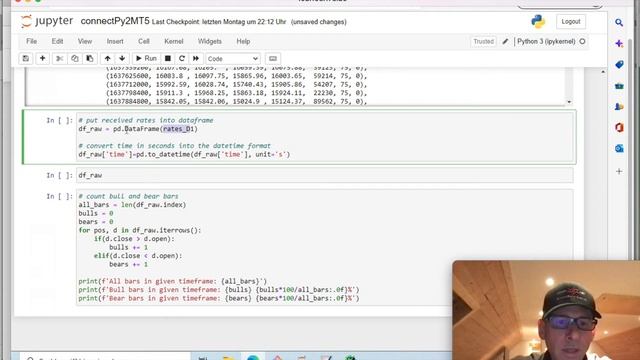The width and height of the screenshot is (640, 360).
Task: Click the Python 3 (ipykernel) kernel name
Action: pos(546,41)
